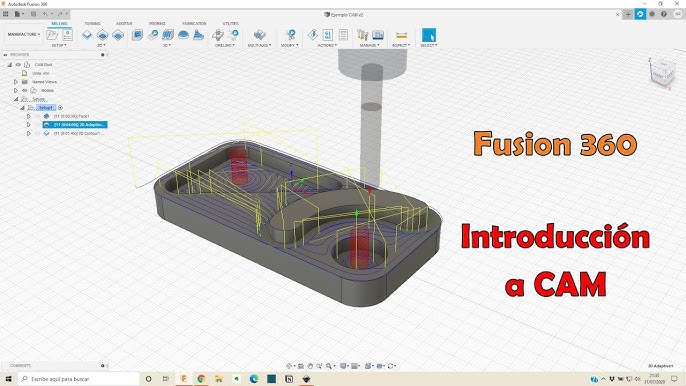Open the Tool Library icon in Manage
Screen dimensions: 686x386
[362, 35]
